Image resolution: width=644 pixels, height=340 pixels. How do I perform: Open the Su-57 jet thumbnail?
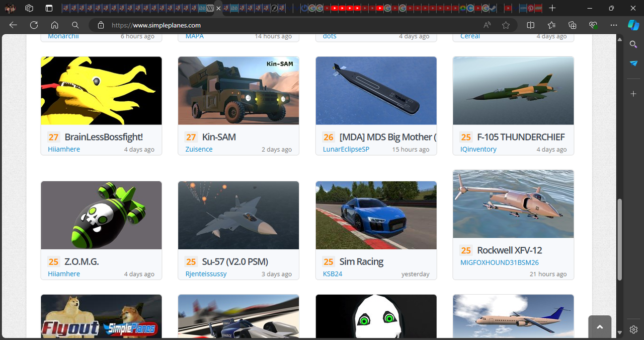(x=238, y=215)
